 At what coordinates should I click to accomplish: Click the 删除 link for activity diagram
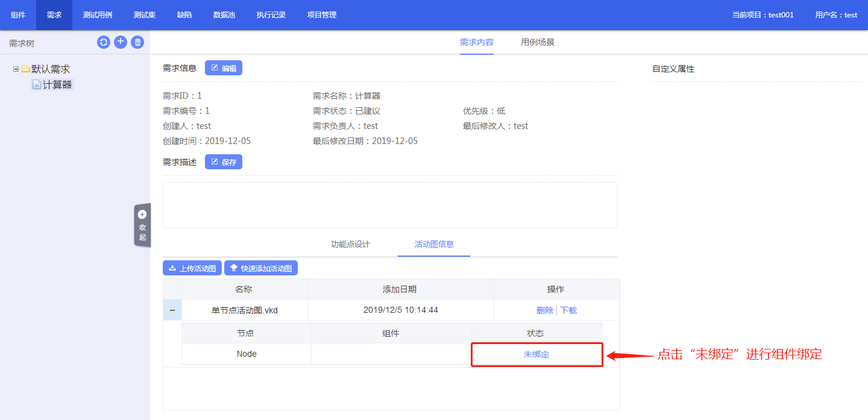(544, 310)
